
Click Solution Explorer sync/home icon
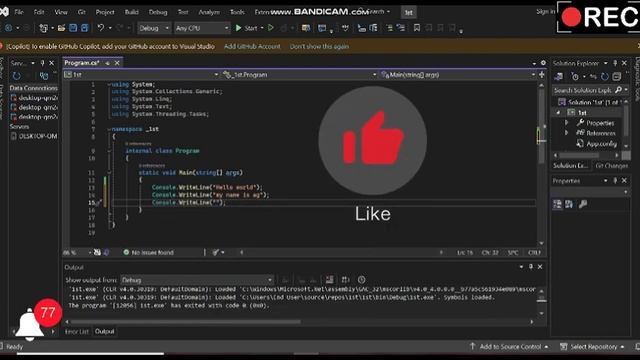pyautogui.click(x=558, y=77)
